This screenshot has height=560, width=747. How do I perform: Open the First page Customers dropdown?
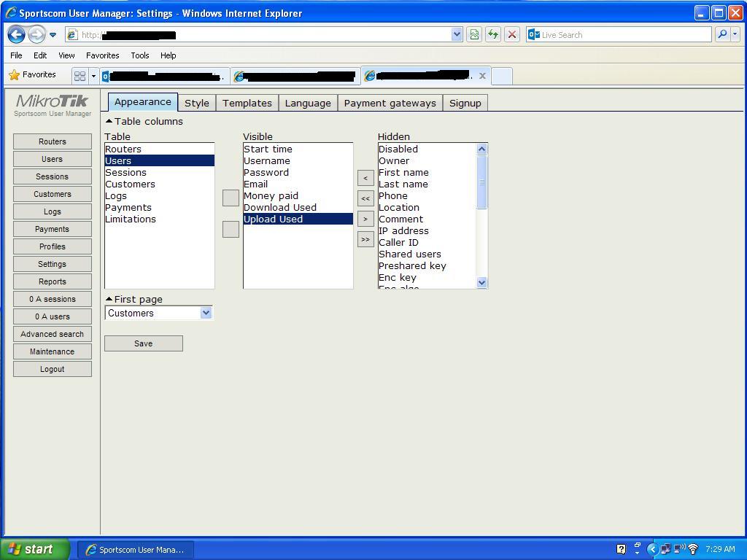click(x=158, y=313)
